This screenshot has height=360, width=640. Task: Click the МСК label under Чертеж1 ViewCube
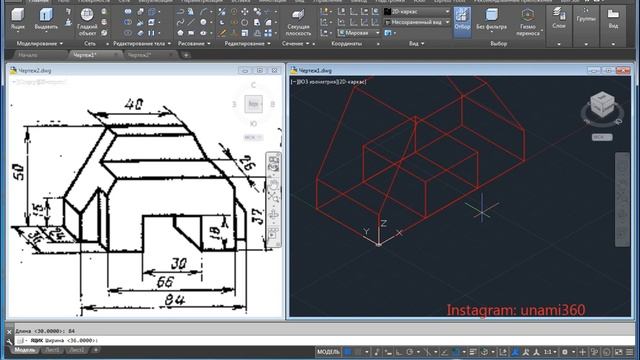(602, 137)
